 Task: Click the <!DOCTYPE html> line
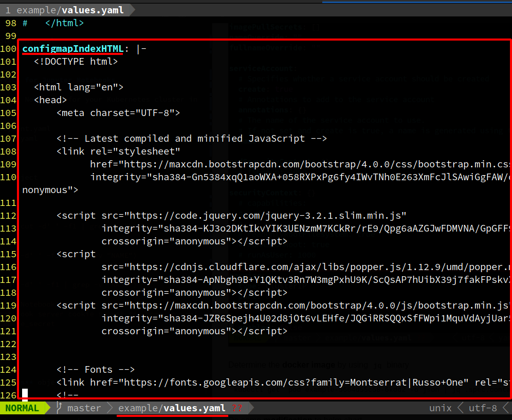76,62
